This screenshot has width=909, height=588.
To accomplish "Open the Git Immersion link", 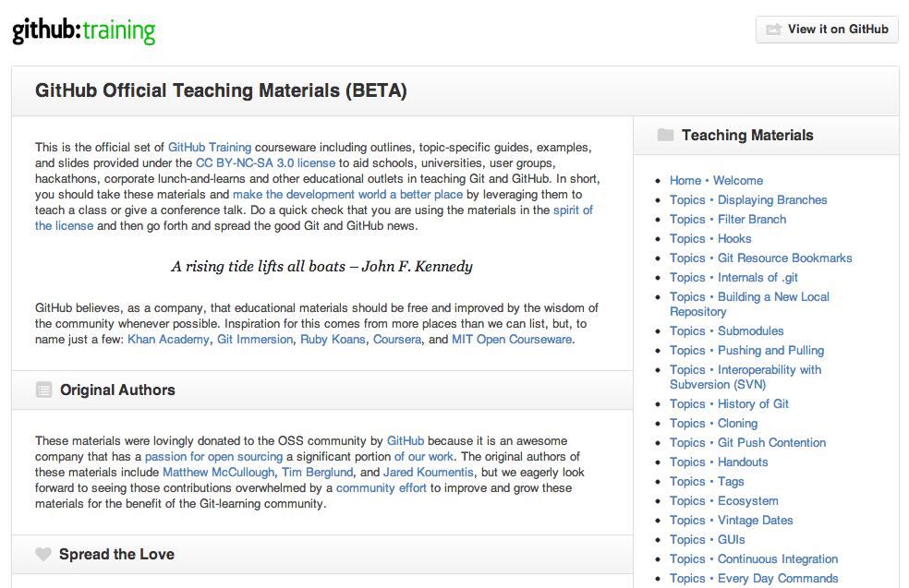I will [x=255, y=339].
